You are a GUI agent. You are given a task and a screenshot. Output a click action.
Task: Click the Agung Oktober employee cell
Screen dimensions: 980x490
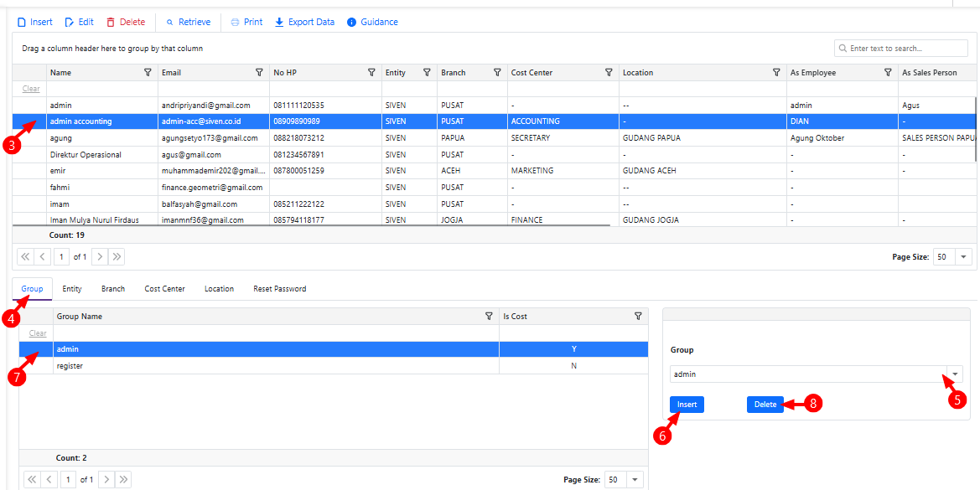pyautogui.click(x=843, y=138)
